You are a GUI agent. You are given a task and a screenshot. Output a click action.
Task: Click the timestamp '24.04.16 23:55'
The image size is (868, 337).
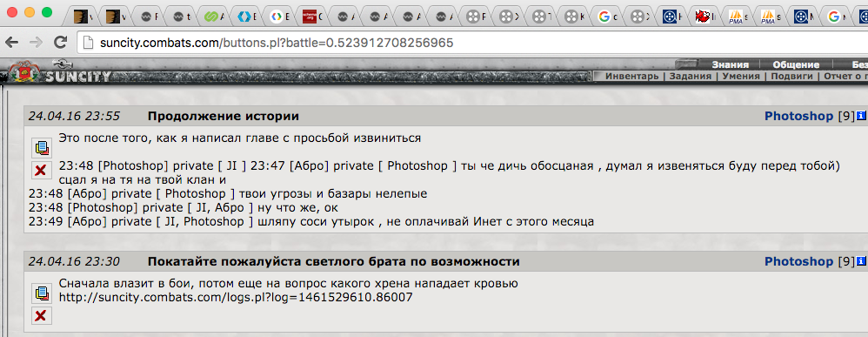tap(74, 117)
